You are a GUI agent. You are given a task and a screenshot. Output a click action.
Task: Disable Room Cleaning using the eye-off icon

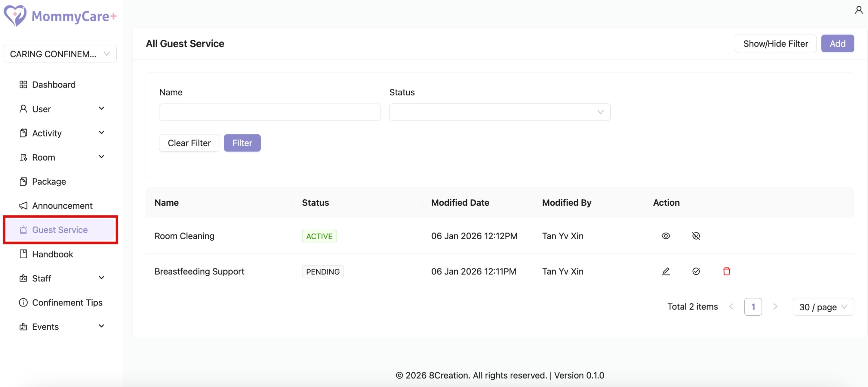[696, 236]
